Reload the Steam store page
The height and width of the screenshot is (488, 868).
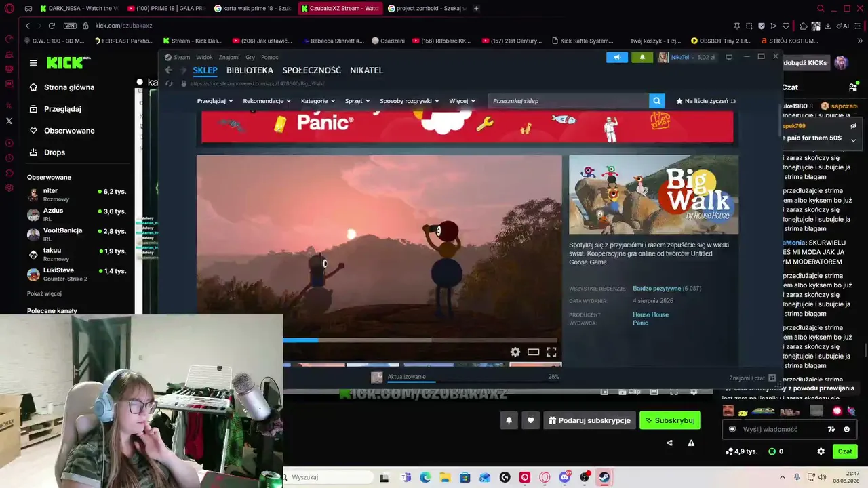(x=170, y=83)
